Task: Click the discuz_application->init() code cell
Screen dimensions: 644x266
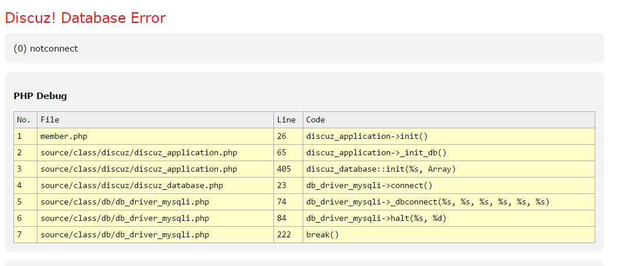Action: click(x=367, y=137)
